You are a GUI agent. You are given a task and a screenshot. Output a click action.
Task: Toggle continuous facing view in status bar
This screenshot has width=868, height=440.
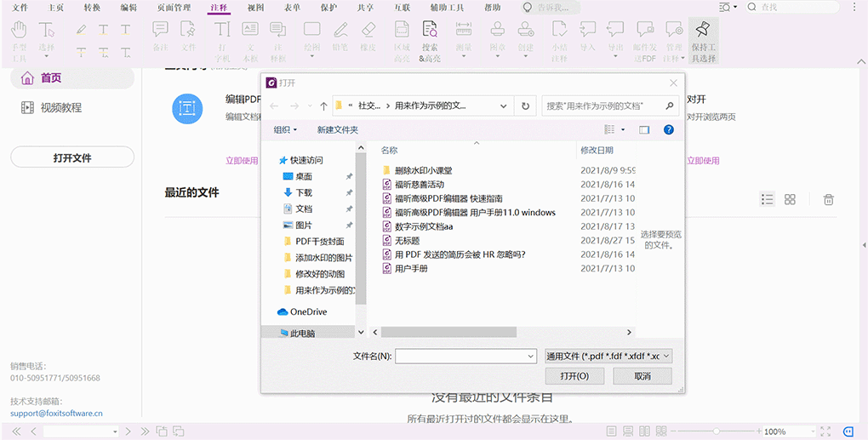[x=661, y=431]
